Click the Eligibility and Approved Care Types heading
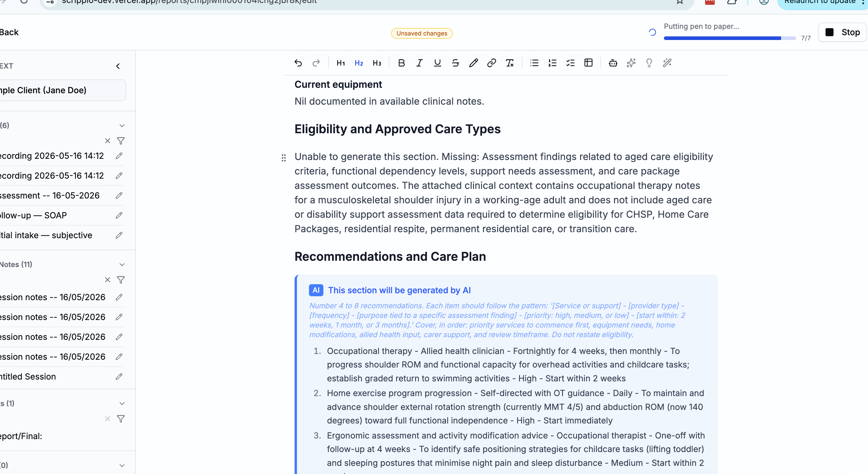The height and width of the screenshot is (474, 868). tap(397, 129)
